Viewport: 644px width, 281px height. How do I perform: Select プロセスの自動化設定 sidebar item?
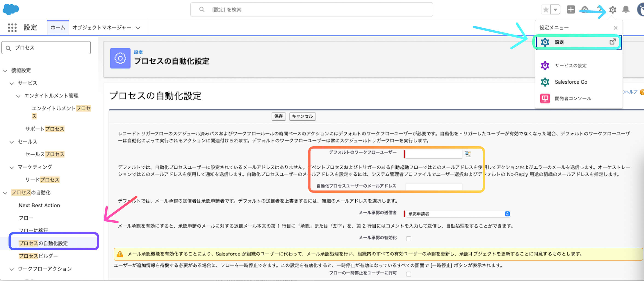pyautogui.click(x=43, y=243)
